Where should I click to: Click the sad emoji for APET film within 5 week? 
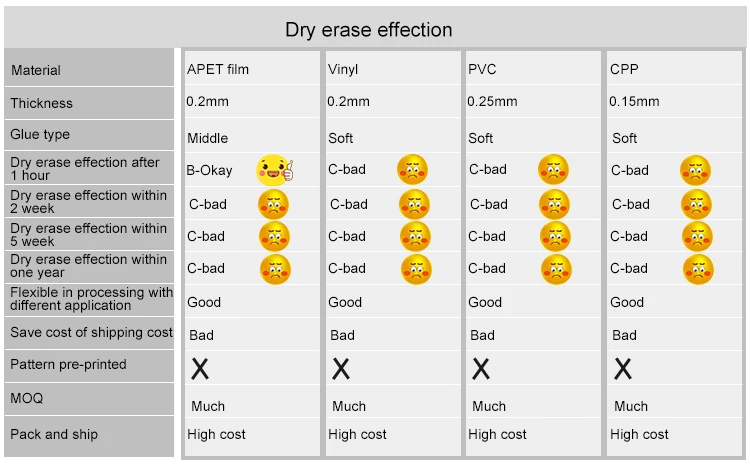pyautogui.click(x=274, y=236)
